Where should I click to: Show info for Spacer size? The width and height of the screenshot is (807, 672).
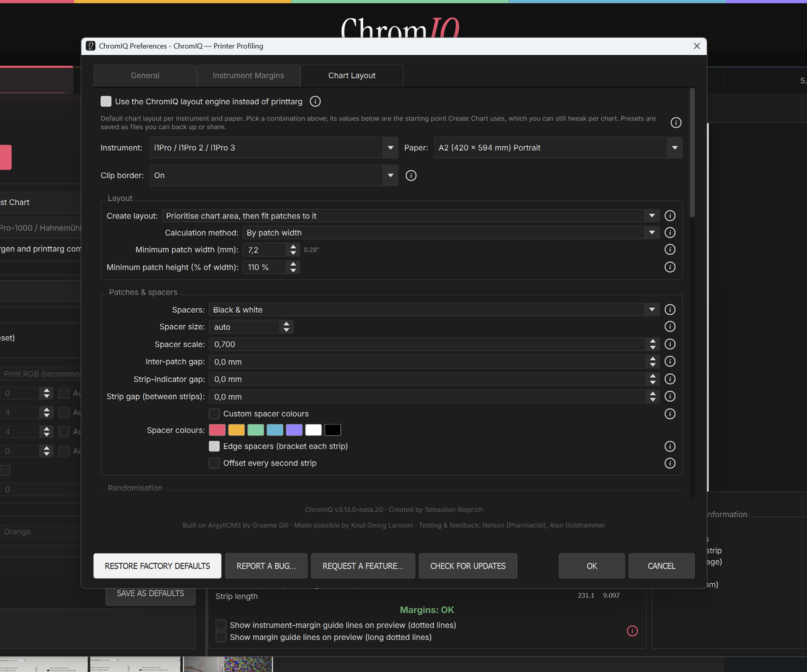coord(670,327)
